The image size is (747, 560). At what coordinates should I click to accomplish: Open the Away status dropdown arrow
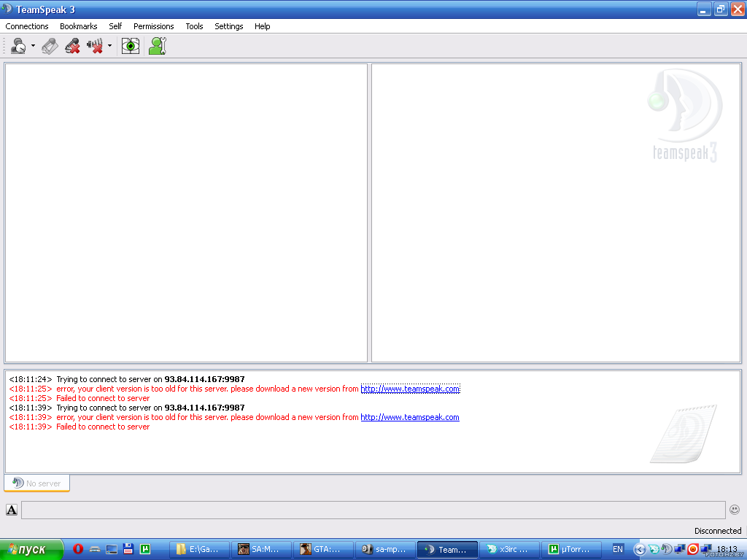point(33,46)
